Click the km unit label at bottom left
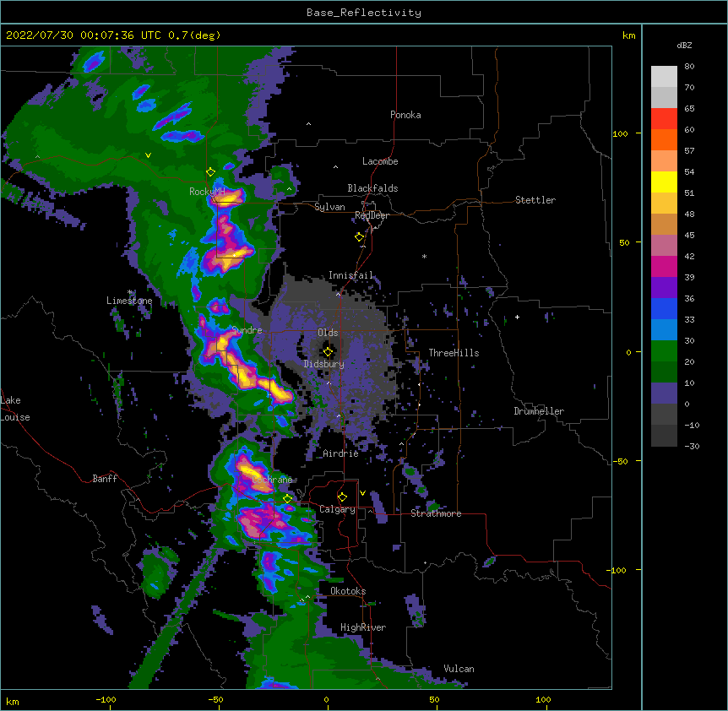The width and height of the screenshot is (728, 711). click(13, 701)
